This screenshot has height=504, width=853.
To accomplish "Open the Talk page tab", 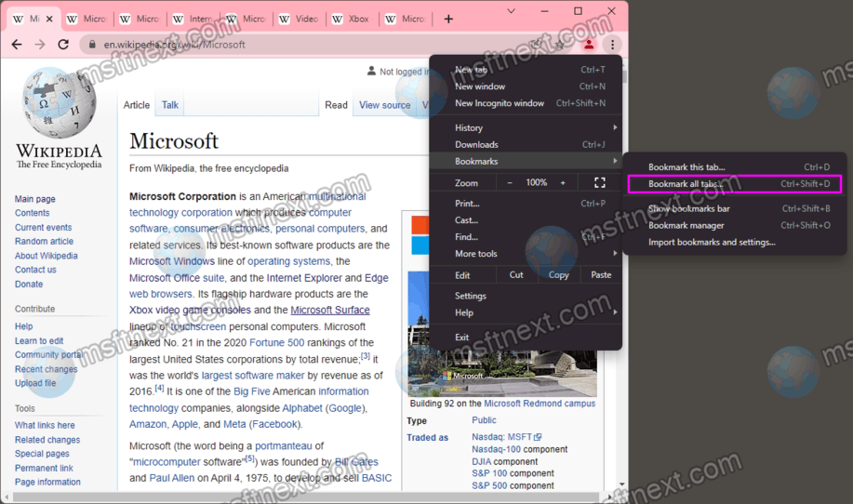I will (169, 105).
